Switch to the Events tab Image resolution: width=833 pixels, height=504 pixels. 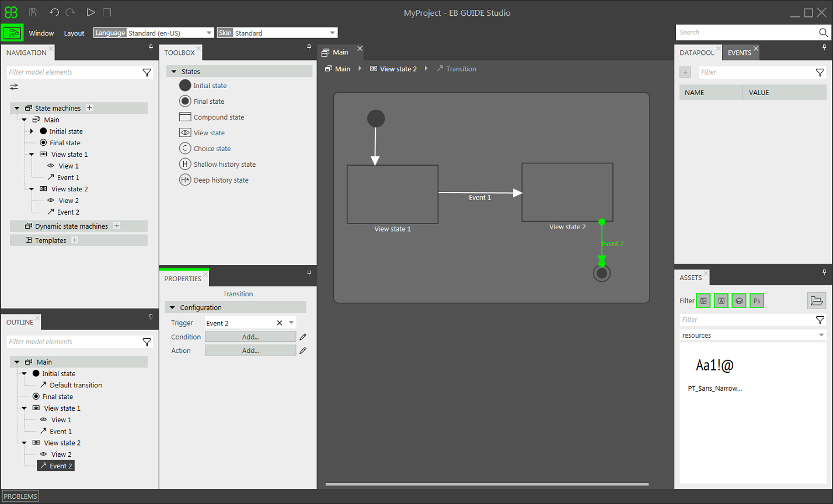tap(739, 52)
